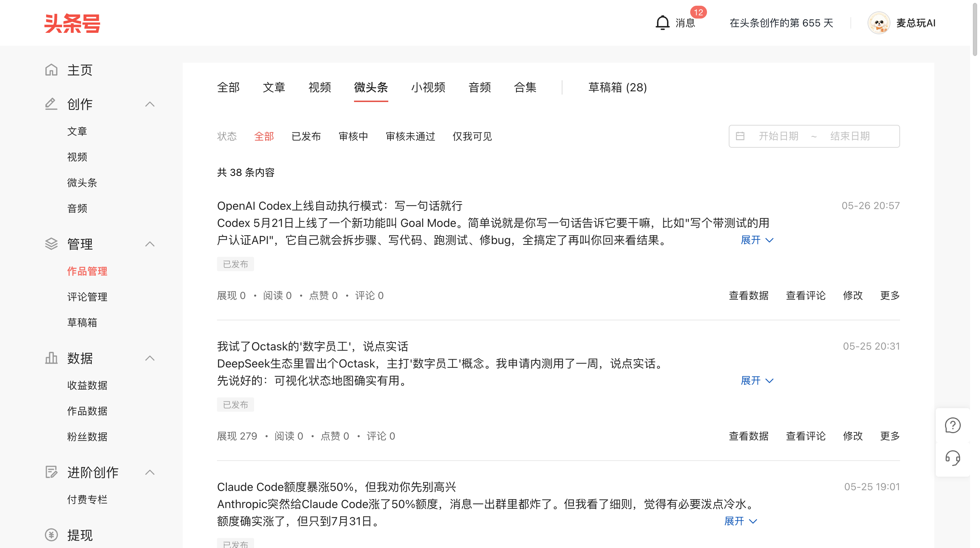
Task: Switch to the 音频 content tab
Action: tap(479, 87)
